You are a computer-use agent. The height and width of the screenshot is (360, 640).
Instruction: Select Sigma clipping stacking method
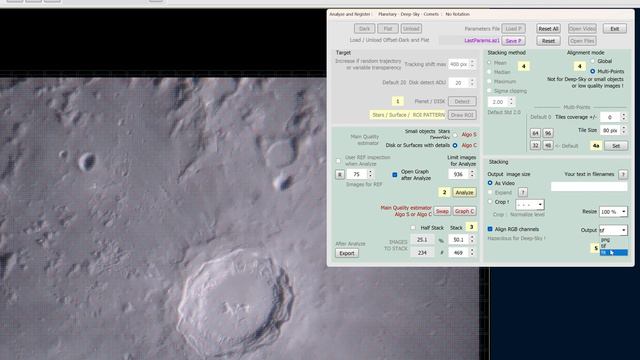[489, 91]
